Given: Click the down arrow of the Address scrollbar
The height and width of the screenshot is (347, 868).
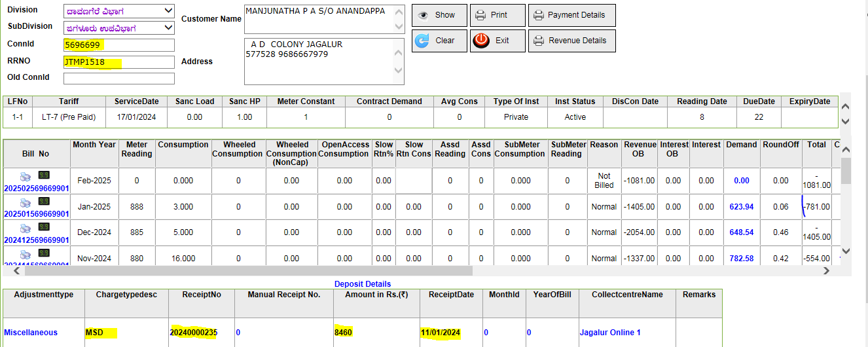Looking at the screenshot, I should click(399, 71).
